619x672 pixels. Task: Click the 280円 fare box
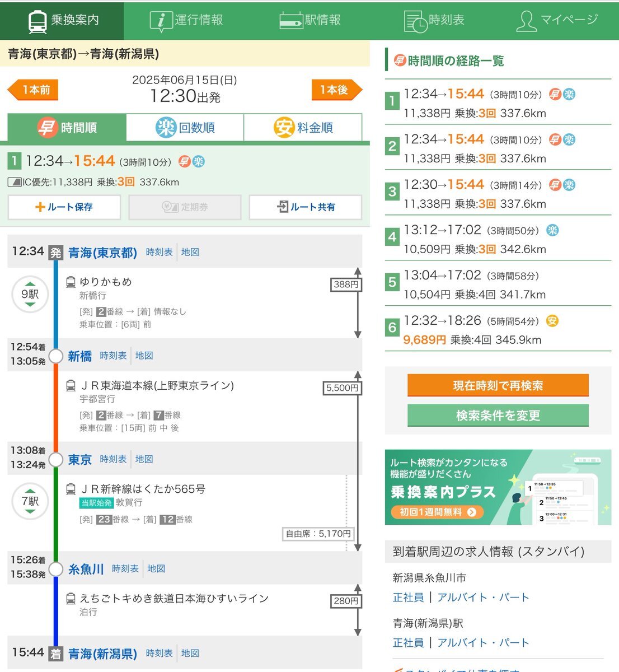pyautogui.click(x=346, y=601)
